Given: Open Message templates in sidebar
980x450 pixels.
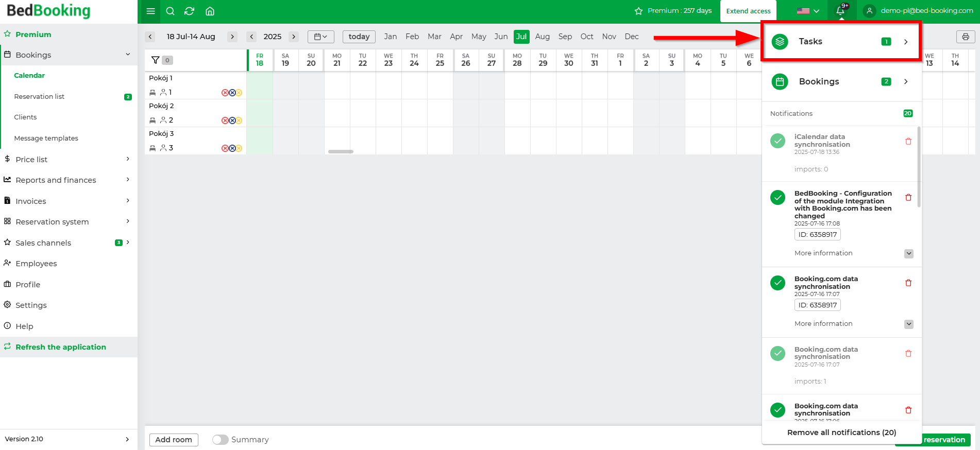Looking at the screenshot, I should (x=46, y=138).
